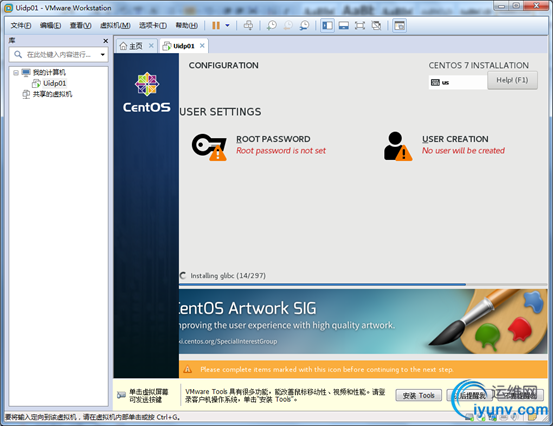554x426 pixels.
Task: Open the 文件(F) menu
Action: point(21,25)
